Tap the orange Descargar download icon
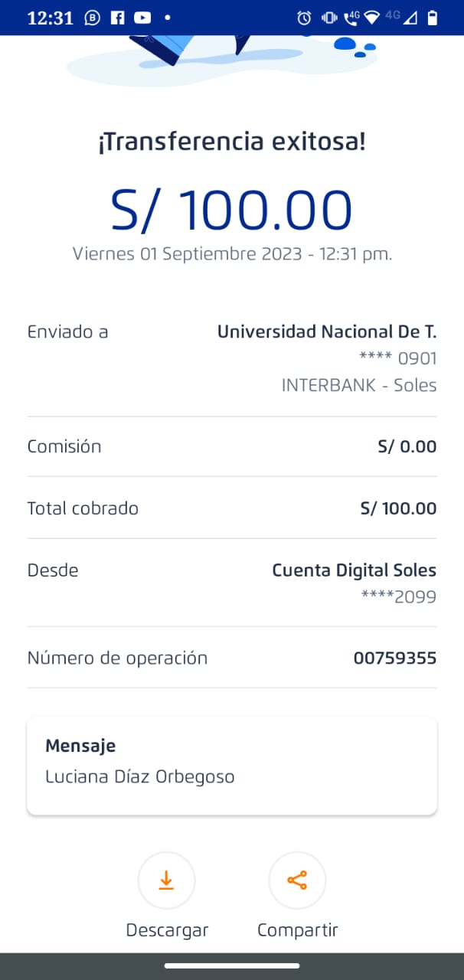 (166, 880)
